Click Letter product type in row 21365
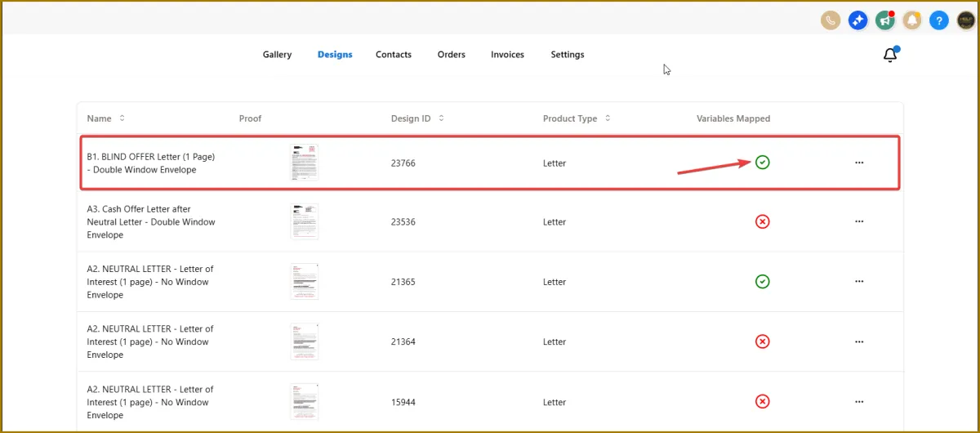Viewport: 980px width, 433px height. (555, 282)
